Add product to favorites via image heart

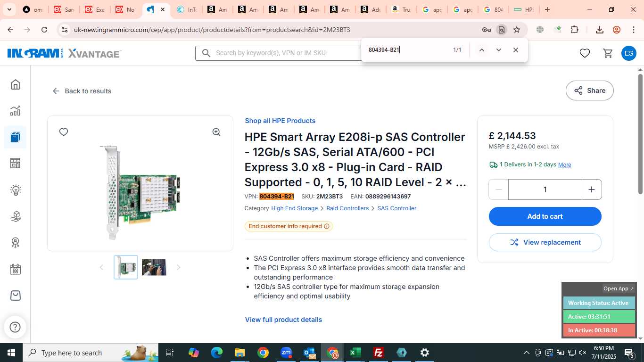(64, 132)
